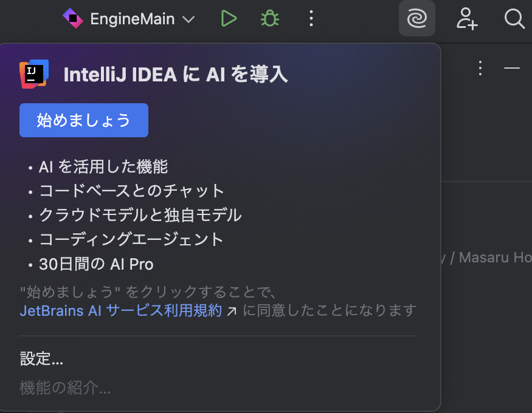This screenshot has width=532, height=413.
Task: Open Search Everywhere magnifier icon
Action: [x=514, y=19]
